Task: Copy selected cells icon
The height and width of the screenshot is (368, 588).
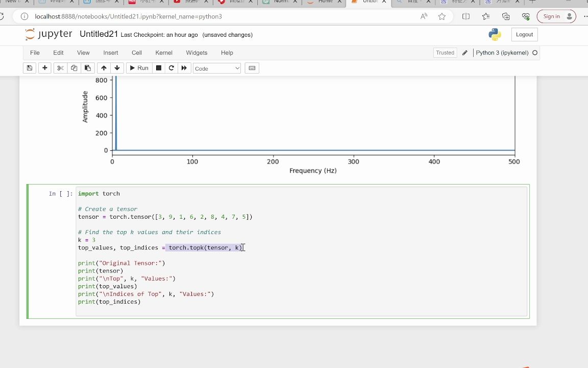Action: tap(74, 68)
